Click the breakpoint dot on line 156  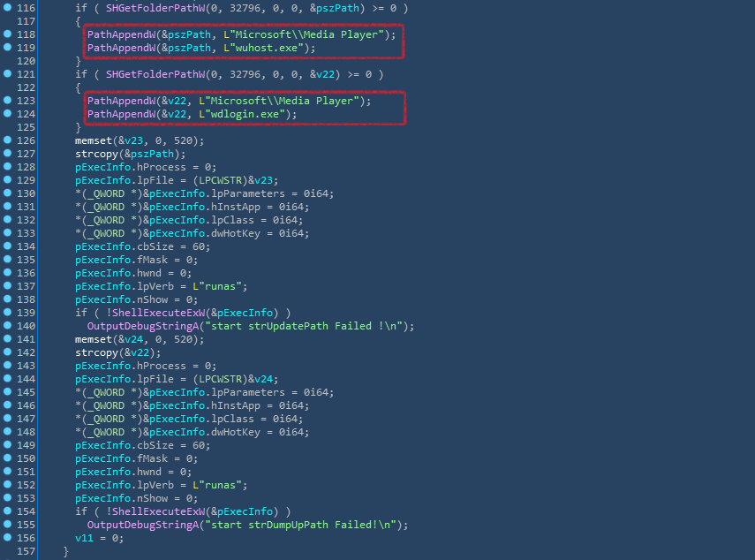7,537
